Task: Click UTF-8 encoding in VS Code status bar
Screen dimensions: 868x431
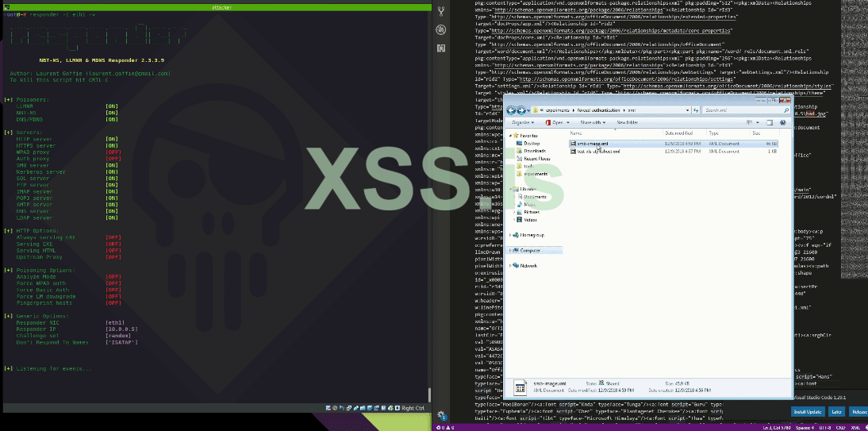Action: (824, 428)
